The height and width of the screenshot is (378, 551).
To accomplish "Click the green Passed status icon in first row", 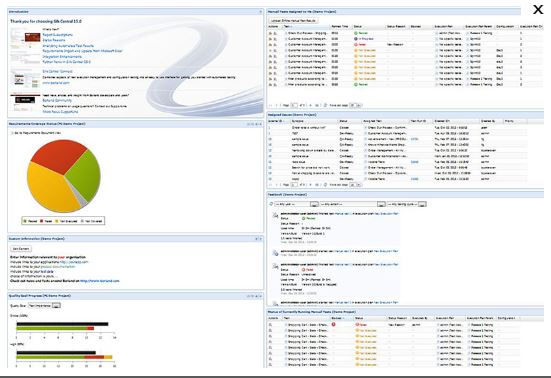I will click(356, 33).
